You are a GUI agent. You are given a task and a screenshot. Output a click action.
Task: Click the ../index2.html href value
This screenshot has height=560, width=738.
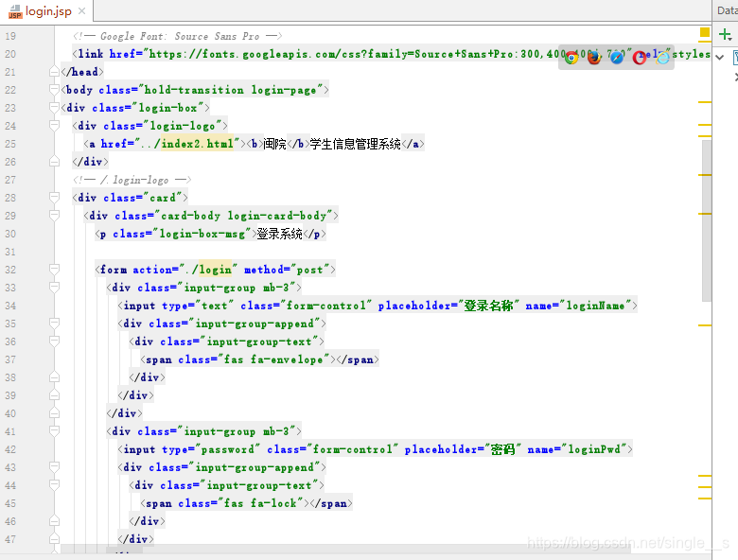(x=189, y=144)
